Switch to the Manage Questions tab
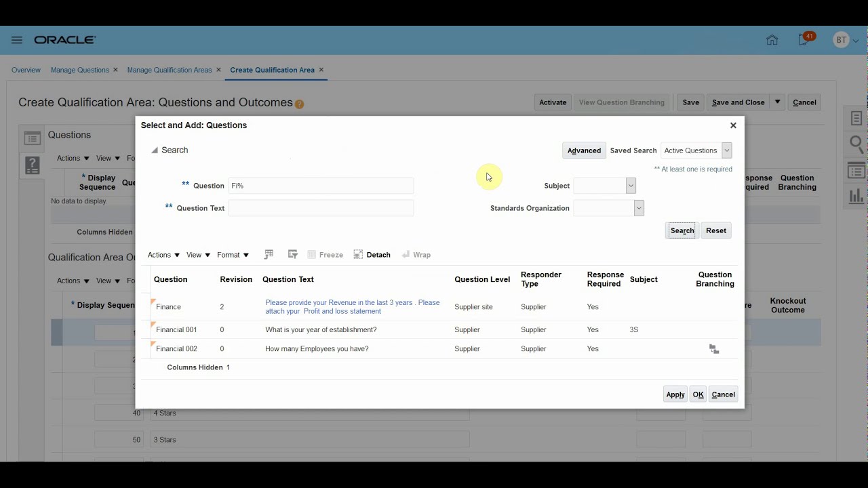This screenshot has width=868, height=488. [80, 70]
